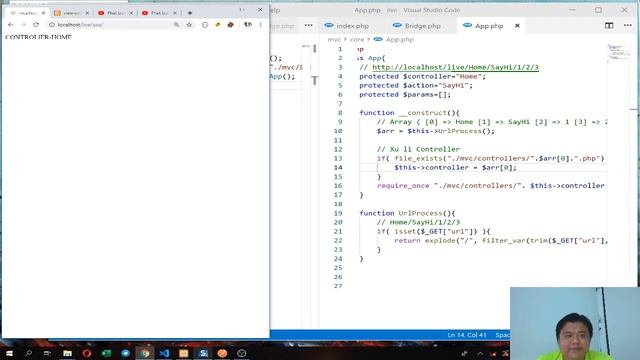640x360 pixels.
Task: Open the localhost/live/Home/SayHi link in code
Action: (x=456, y=67)
